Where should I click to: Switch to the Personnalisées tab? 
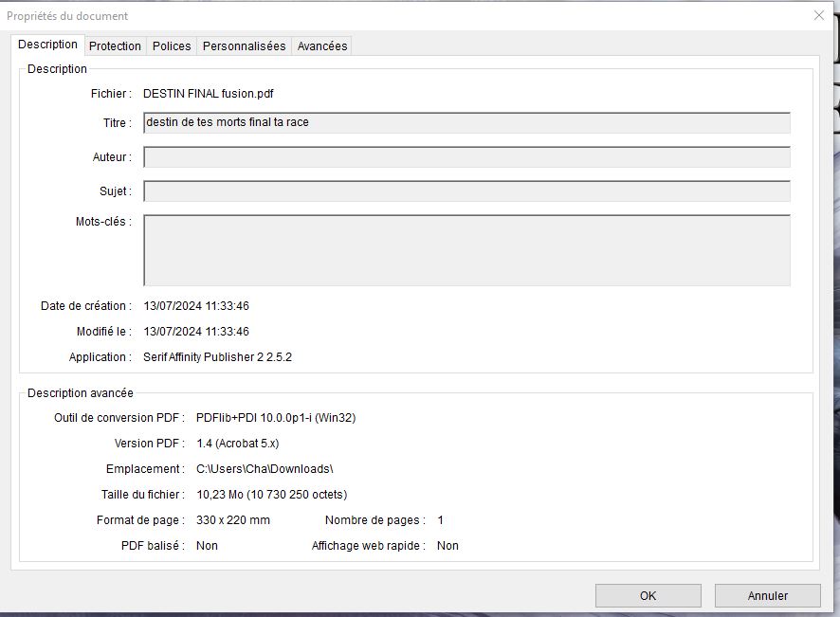245,46
